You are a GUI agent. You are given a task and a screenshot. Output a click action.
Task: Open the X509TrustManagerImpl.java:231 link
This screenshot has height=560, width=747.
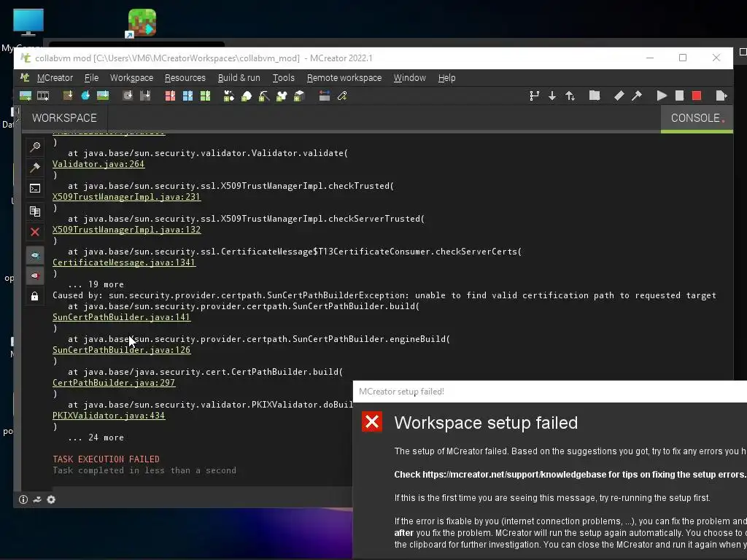[x=126, y=197]
